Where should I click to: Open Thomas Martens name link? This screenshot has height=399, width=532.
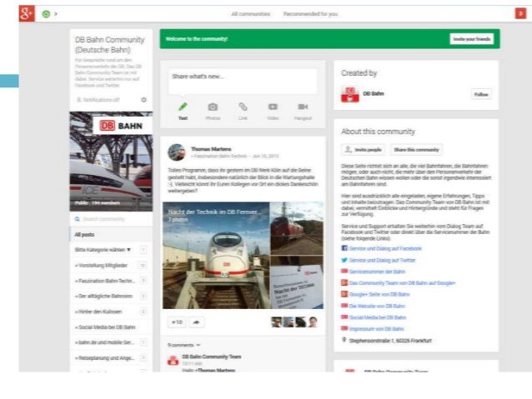211,149
